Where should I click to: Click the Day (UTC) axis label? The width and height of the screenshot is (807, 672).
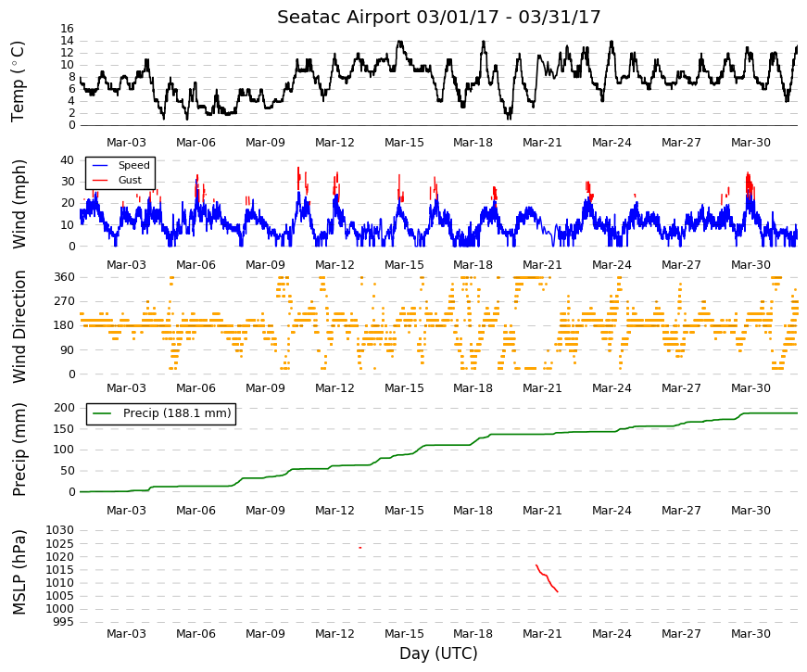click(x=438, y=653)
